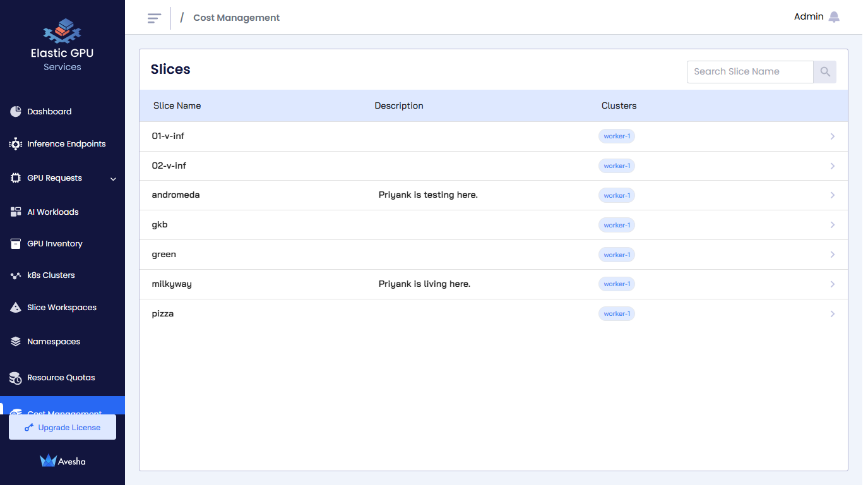
Task: Click the worker-1 tag in green row
Action: coord(617,255)
